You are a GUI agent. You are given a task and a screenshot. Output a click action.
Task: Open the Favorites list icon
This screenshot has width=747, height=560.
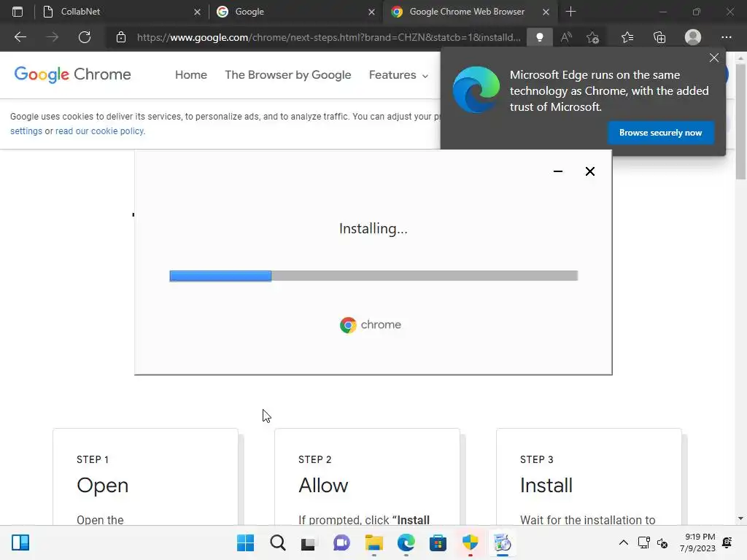627,37
